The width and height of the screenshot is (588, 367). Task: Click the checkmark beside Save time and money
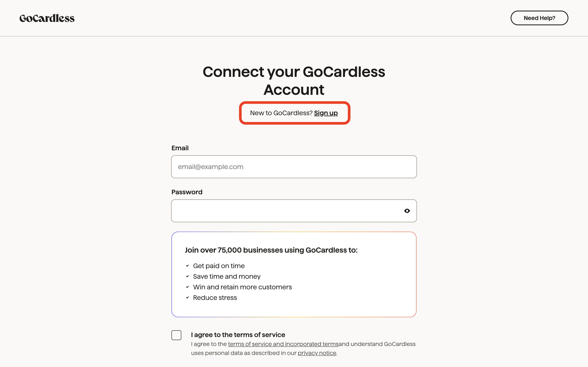[187, 276]
